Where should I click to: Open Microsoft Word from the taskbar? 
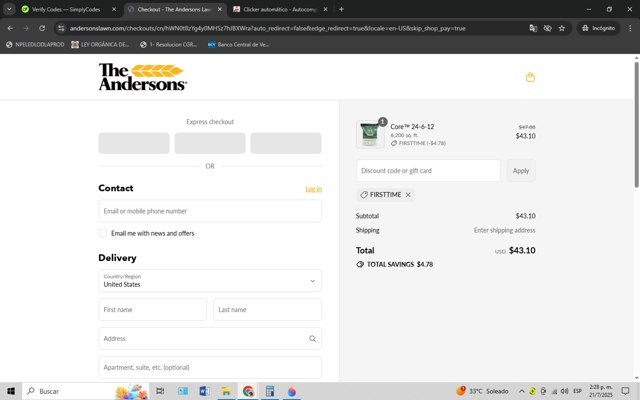point(204,391)
